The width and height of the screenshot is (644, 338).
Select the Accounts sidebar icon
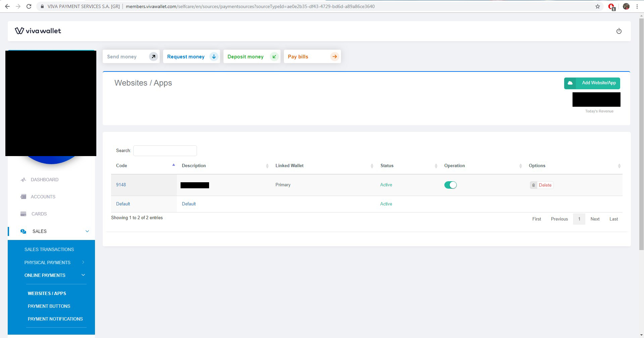pos(23,196)
